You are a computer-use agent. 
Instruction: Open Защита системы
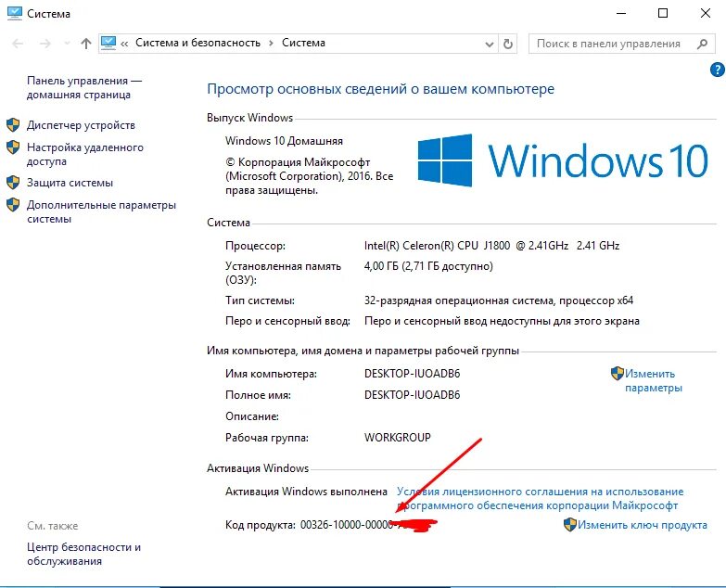click(70, 183)
